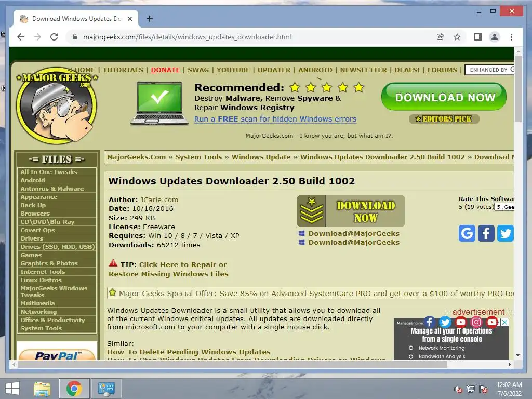This screenshot has height=399, width=532.
Task: Click the vertical scrollbar thumb
Action: point(518,89)
